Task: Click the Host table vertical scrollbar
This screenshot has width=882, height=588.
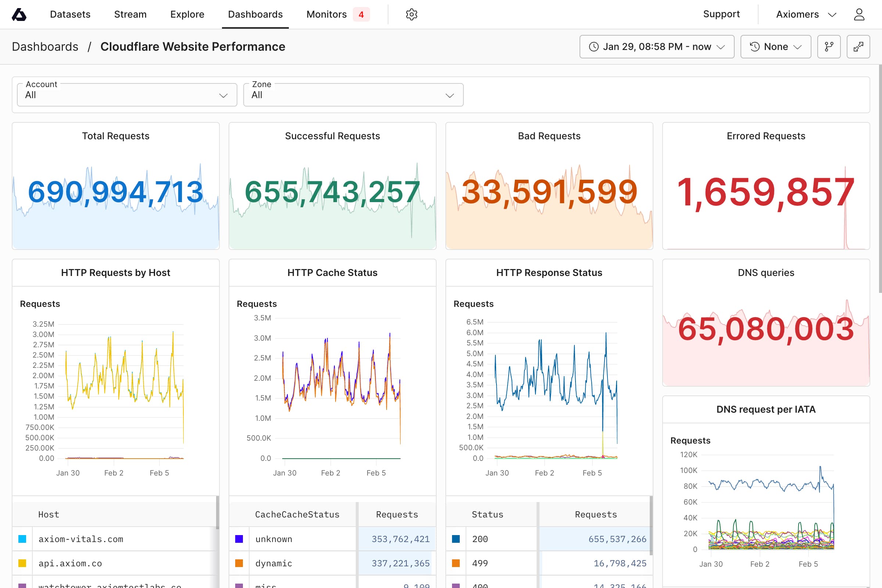Action: point(218,512)
